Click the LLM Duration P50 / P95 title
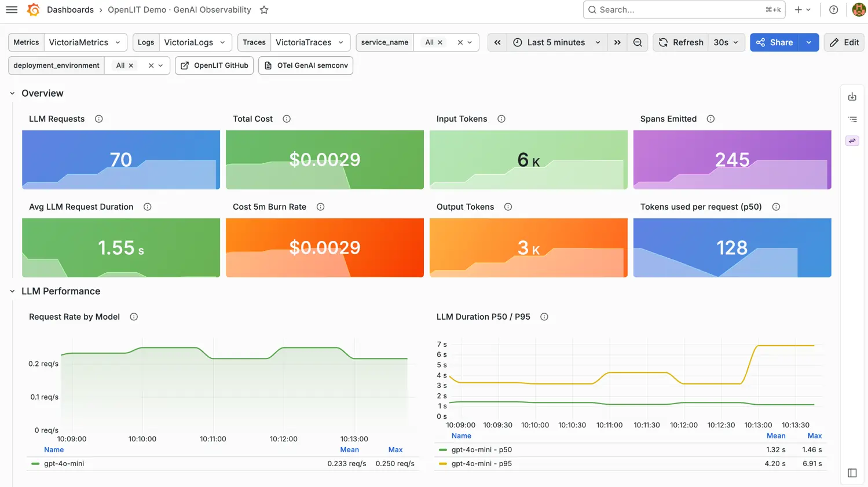The width and height of the screenshot is (868, 487). [484, 317]
